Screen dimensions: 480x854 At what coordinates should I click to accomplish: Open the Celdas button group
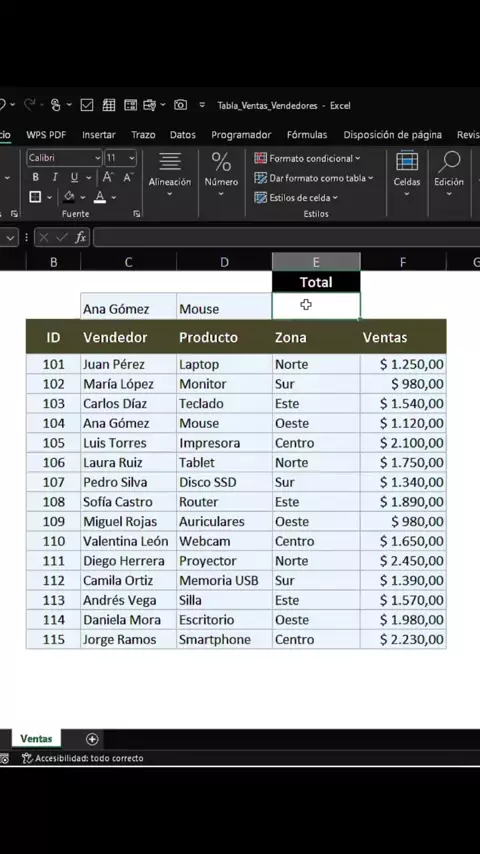[x=407, y=176]
